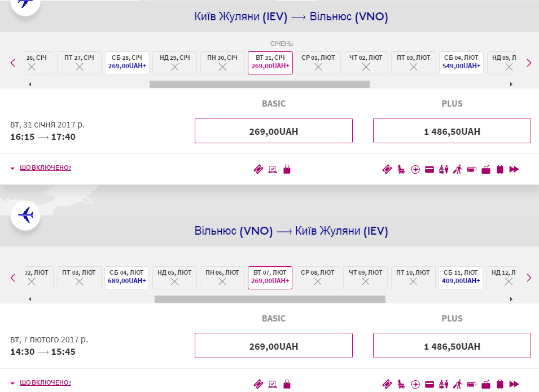Click the outbound date horizontal scrollbar thumb
This screenshot has width=539, height=392.
pos(260,84)
